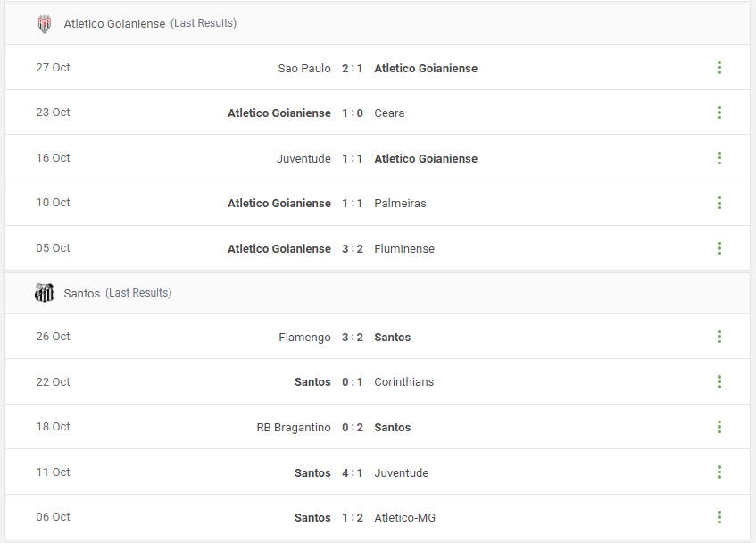Open options for Sao Paulo vs Atletico Goianiense match
Screen dimensions: 756x543
click(x=719, y=68)
